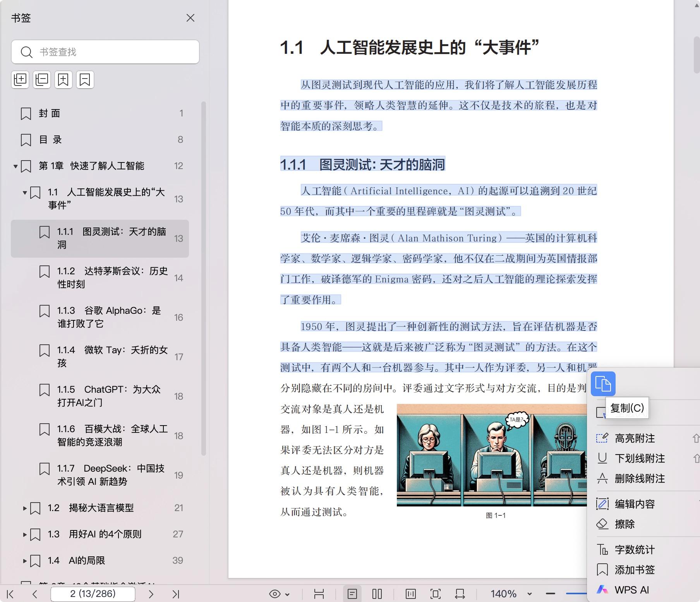The height and width of the screenshot is (602, 700).
Task: Select bookmark 1.1.2 达特茅斯会议
Action: coord(100,278)
